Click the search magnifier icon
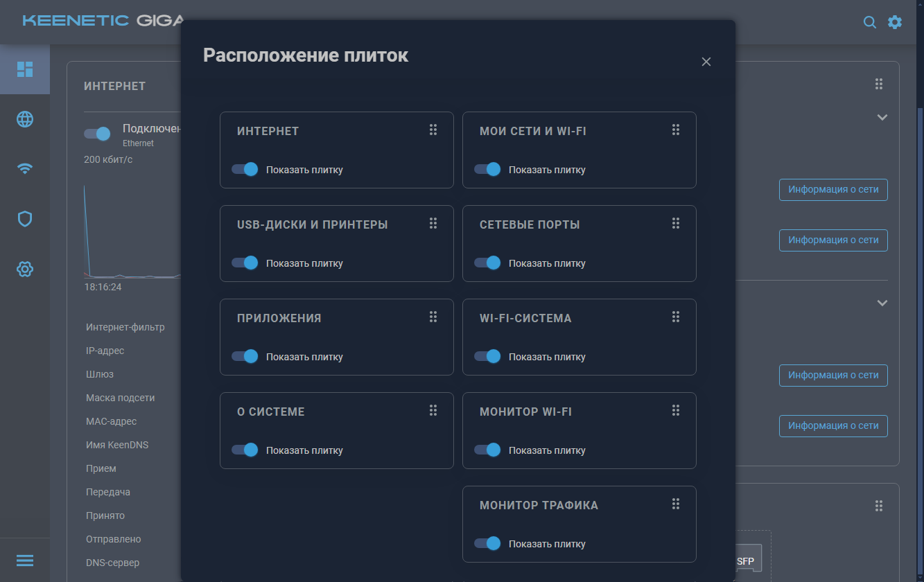924x582 pixels. 869,22
